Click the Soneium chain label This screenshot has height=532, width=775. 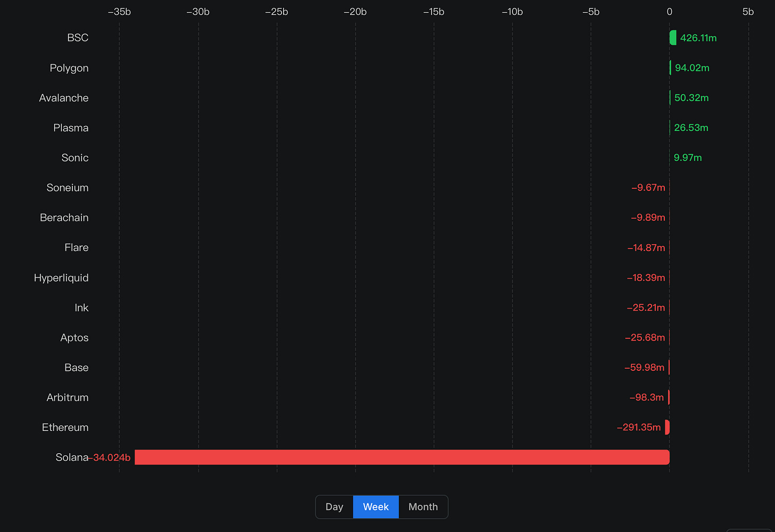(x=68, y=188)
